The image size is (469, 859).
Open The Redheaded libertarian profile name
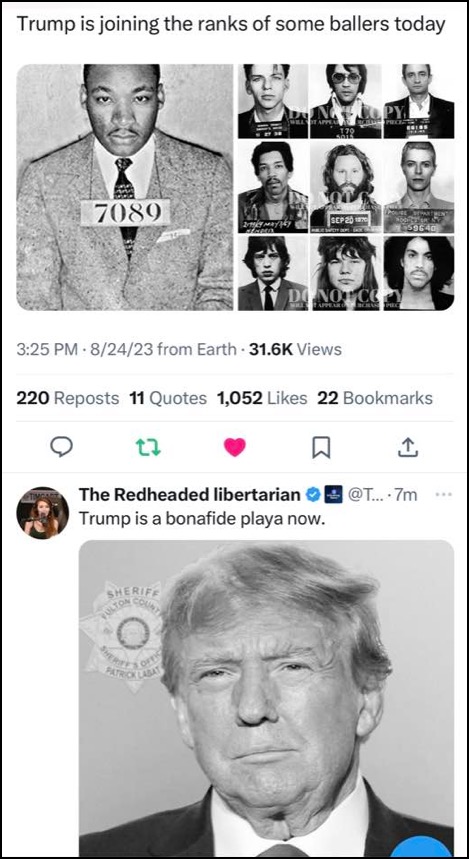coord(190,495)
